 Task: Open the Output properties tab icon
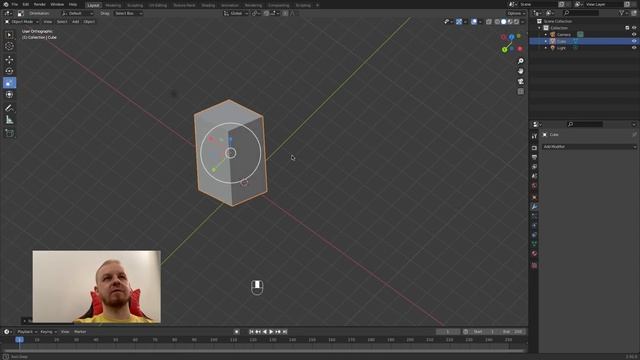coord(534,157)
